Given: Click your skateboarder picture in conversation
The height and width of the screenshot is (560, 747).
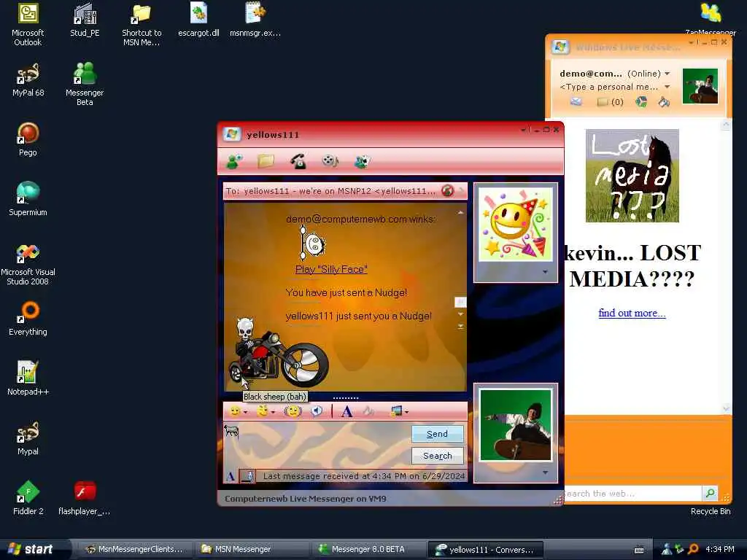Looking at the screenshot, I should pyautogui.click(x=516, y=425).
